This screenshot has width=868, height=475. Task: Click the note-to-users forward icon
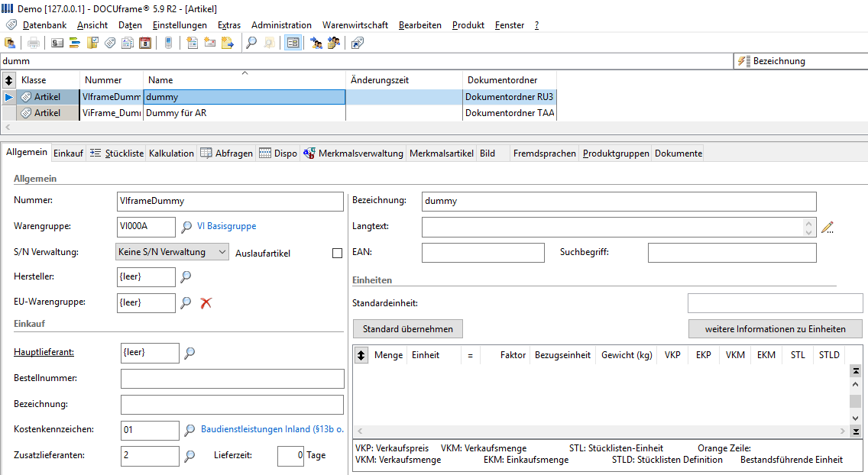click(x=334, y=43)
